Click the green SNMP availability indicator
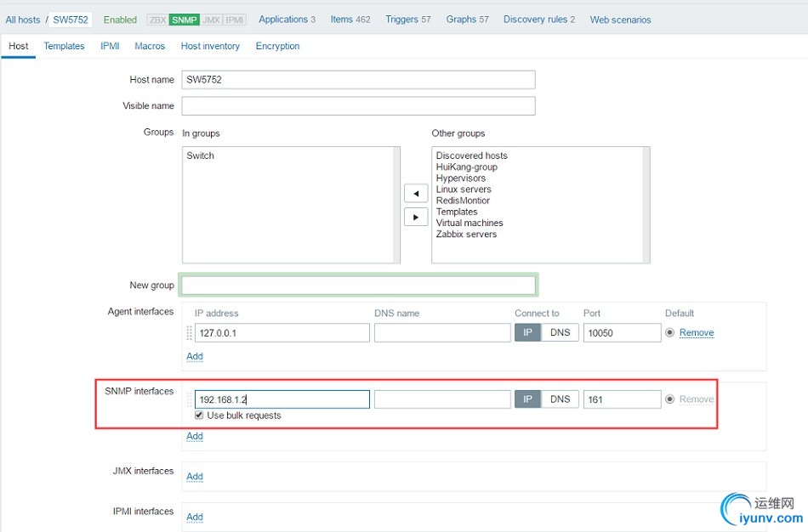The image size is (808, 532). coord(184,20)
